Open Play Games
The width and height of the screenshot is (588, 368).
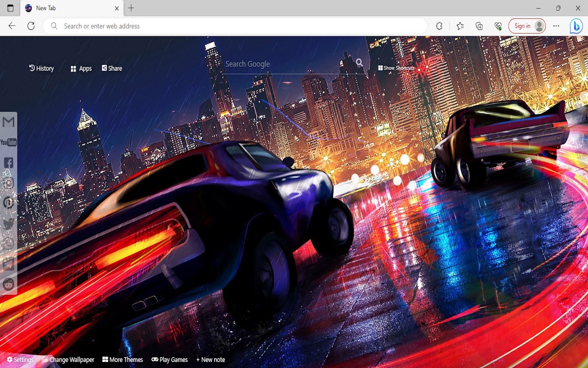pyautogui.click(x=170, y=360)
